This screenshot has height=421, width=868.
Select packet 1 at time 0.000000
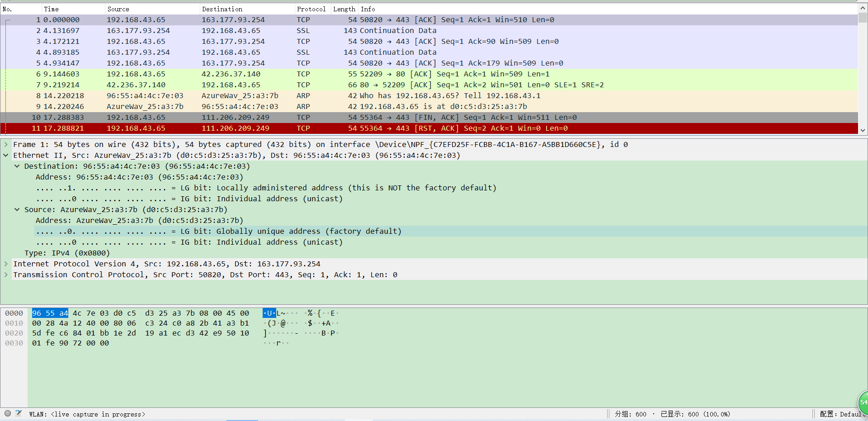pos(429,20)
